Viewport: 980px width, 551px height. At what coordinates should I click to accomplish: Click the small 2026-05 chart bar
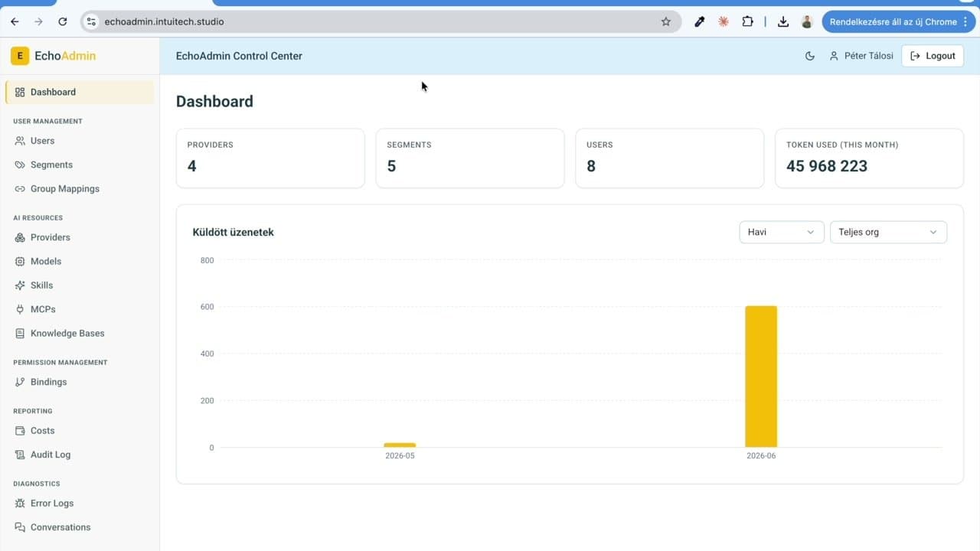coord(400,445)
